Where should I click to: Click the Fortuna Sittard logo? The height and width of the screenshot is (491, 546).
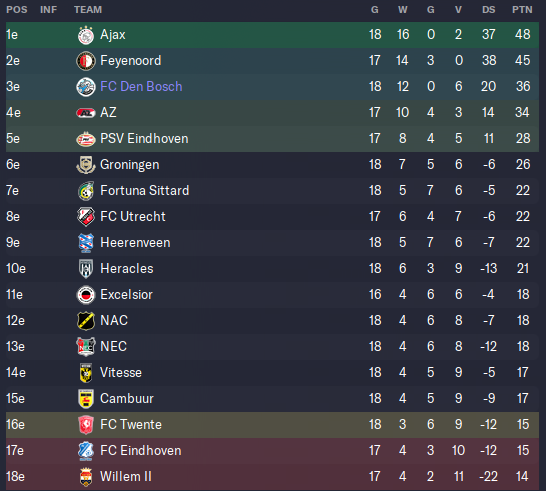tap(86, 191)
